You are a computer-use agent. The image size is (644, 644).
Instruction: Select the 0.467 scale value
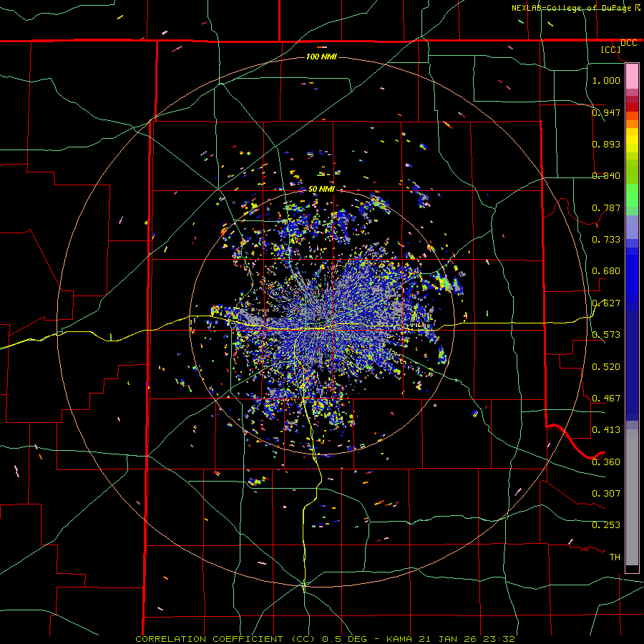606,398
